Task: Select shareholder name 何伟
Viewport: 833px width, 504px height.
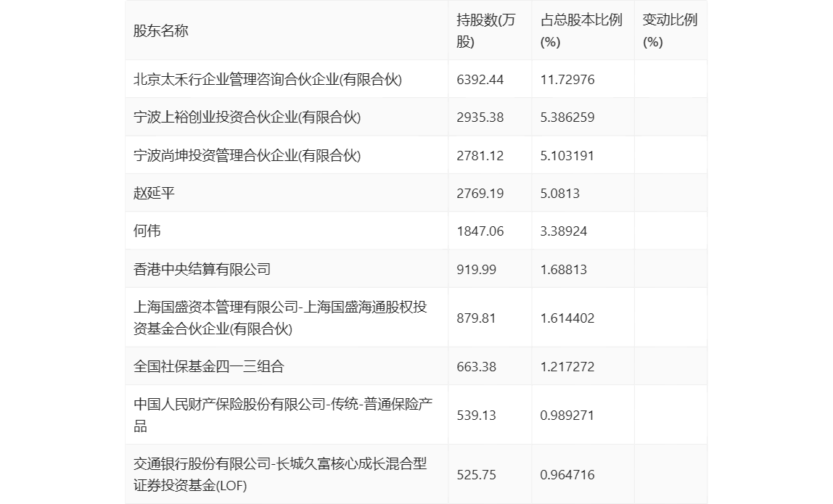Action: 147,231
